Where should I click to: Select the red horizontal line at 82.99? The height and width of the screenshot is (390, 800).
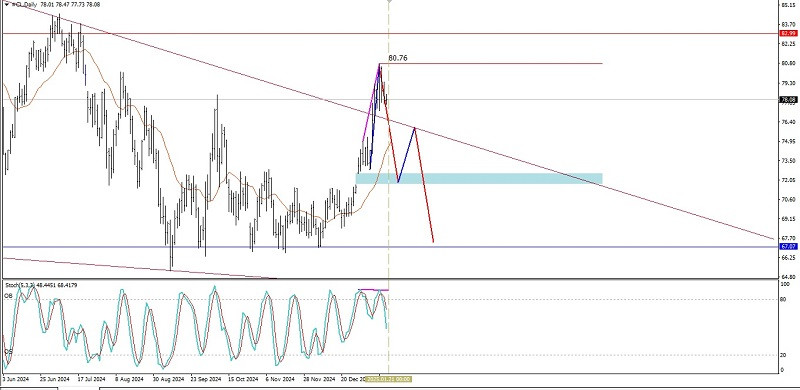[x=390, y=33]
